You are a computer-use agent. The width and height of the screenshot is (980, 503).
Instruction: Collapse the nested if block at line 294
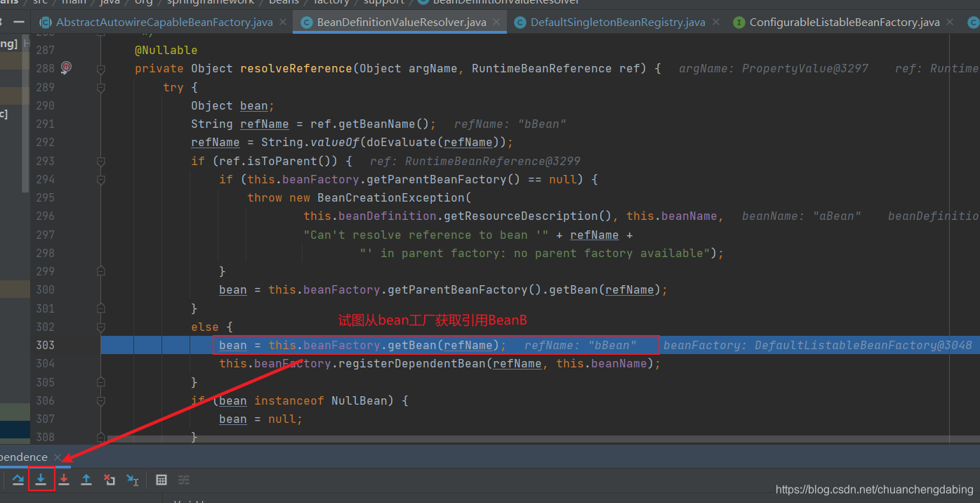101,180
